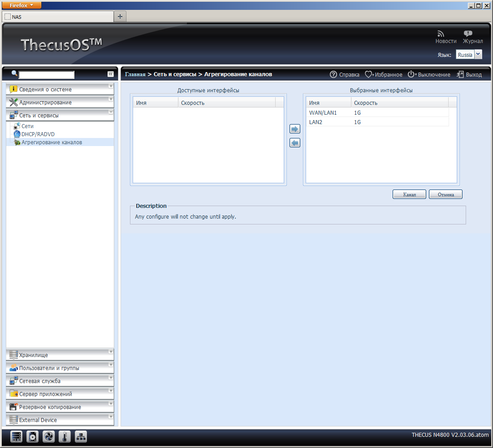The image size is (493, 448).
Task: Open the Выключение power menu
Action: [x=429, y=74]
